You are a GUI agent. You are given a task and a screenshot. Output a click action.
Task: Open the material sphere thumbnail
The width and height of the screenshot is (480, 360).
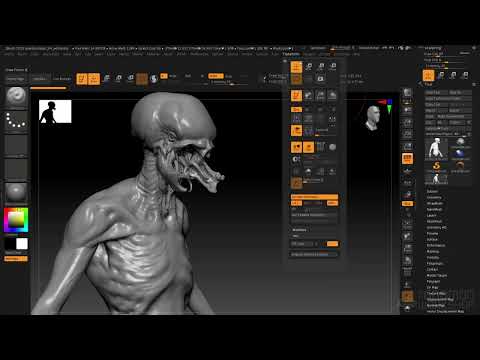16,193
